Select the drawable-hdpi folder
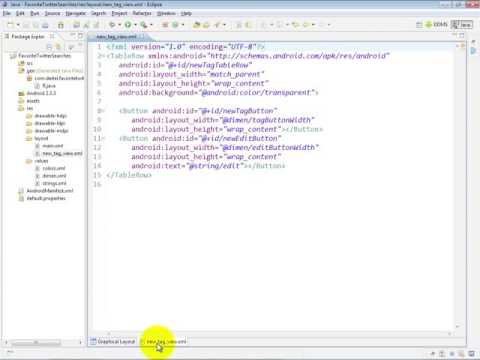Viewport: 480px width, 360px height. click(x=47, y=116)
